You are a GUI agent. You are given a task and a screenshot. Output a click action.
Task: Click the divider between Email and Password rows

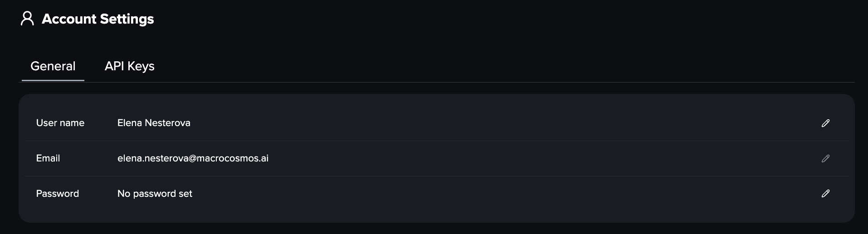435,176
